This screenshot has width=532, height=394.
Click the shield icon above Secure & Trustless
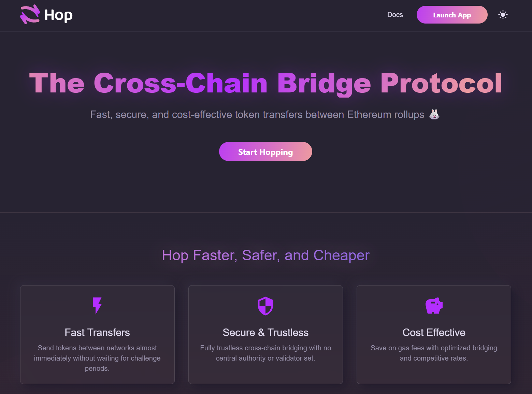(265, 305)
